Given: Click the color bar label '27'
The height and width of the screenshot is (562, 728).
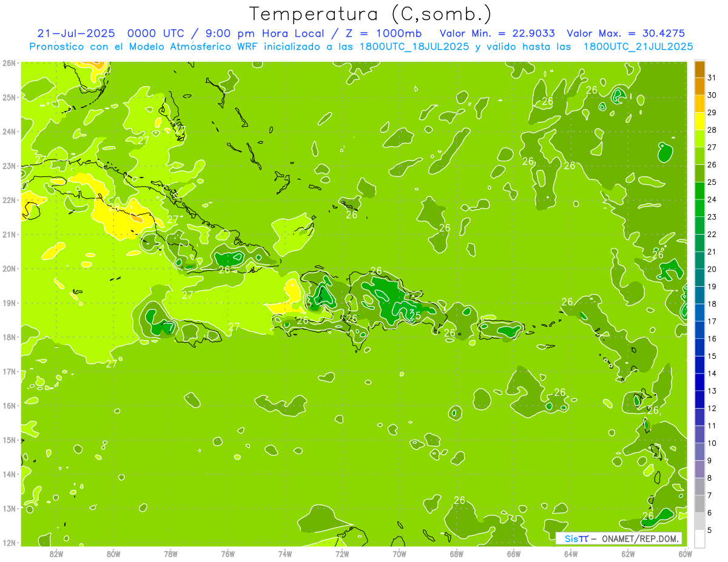Looking at the screenshot, I should 712,147.
